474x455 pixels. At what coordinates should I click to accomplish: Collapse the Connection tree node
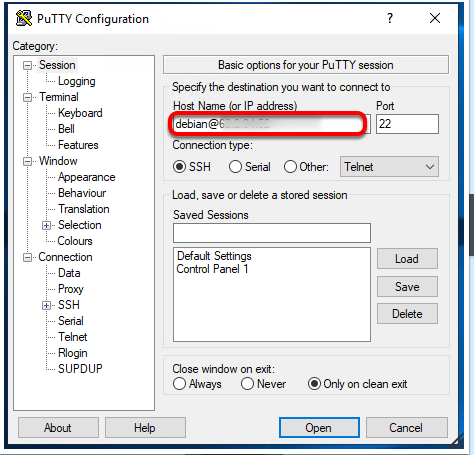(28, 257)
